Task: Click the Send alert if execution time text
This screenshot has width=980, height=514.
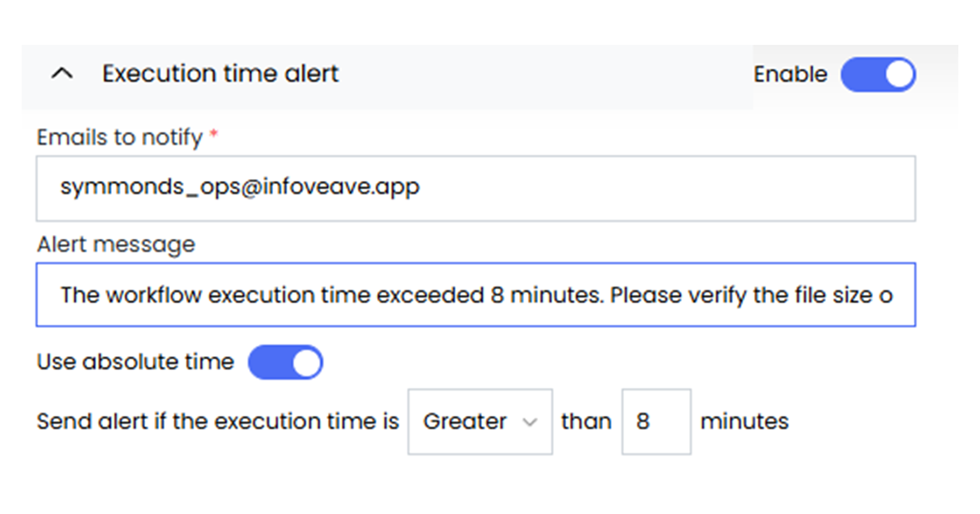Action: 218,421
